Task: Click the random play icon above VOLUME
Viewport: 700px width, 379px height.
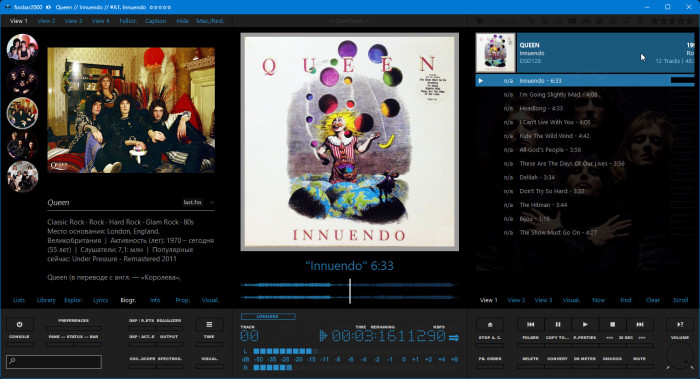Action: pyautogui.click(x=680, y=325)
